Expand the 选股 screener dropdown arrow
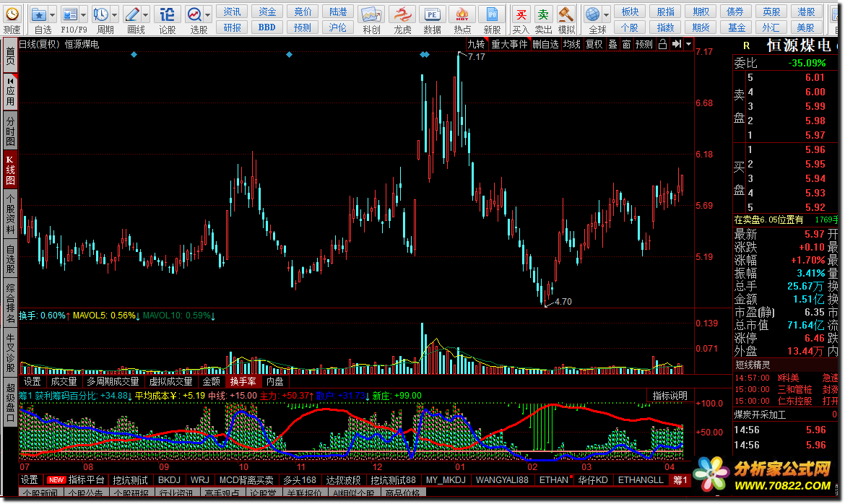The image size is (845, 504). (207, 15)
